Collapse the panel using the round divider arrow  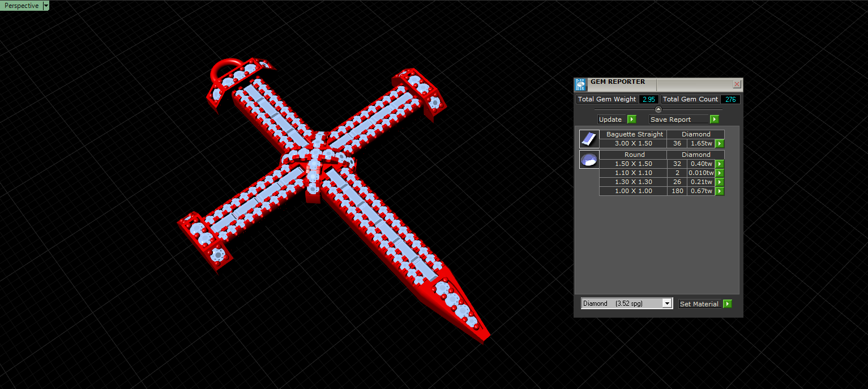pyautogui.click(x=658, y=109)
